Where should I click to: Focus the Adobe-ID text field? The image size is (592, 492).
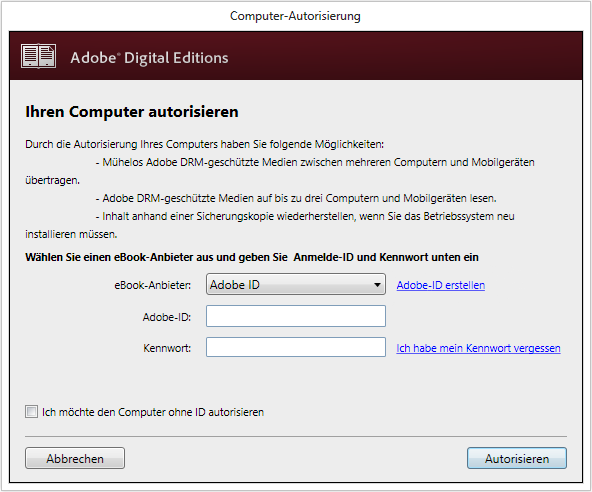(x=296, y=316)
